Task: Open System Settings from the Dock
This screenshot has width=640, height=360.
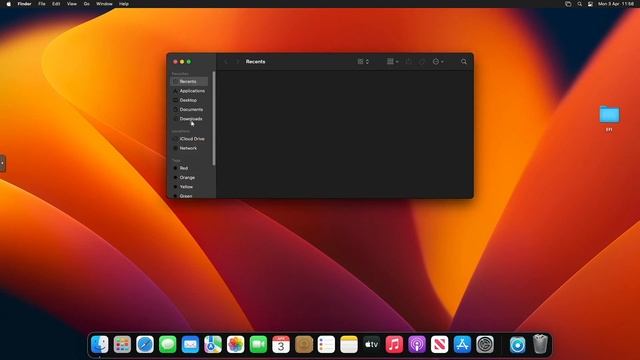Action: (485, 344)
